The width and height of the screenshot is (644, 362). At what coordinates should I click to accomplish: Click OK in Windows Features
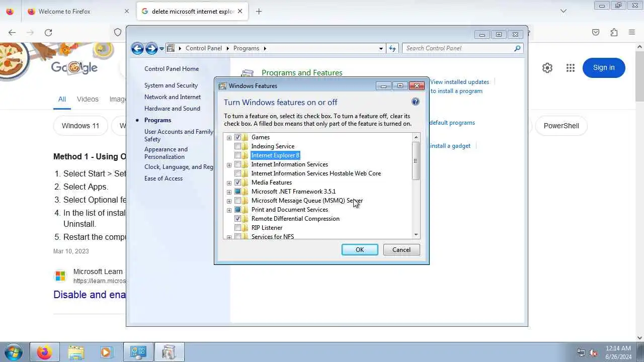tap(360, 250)
